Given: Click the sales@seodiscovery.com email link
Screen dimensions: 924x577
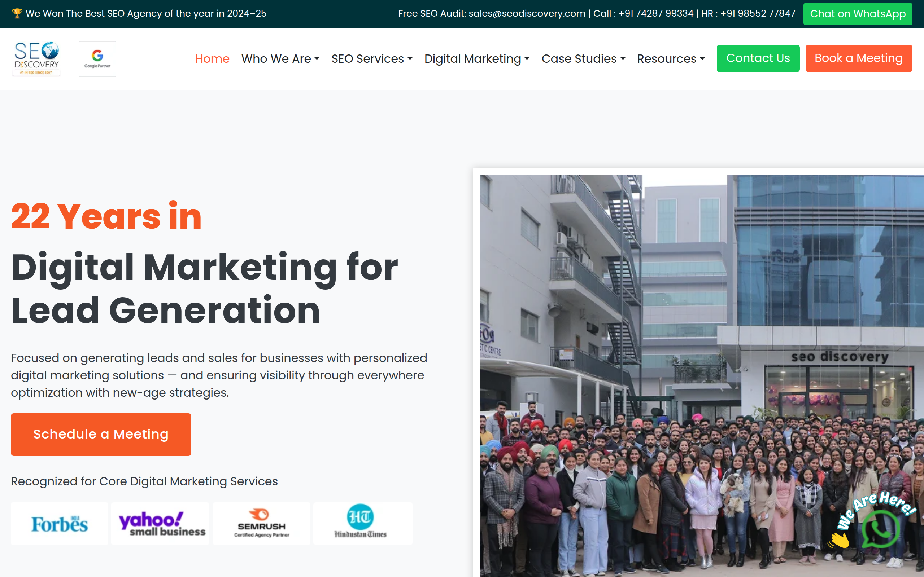Looking at the screenshot, I should coord(527,13).
